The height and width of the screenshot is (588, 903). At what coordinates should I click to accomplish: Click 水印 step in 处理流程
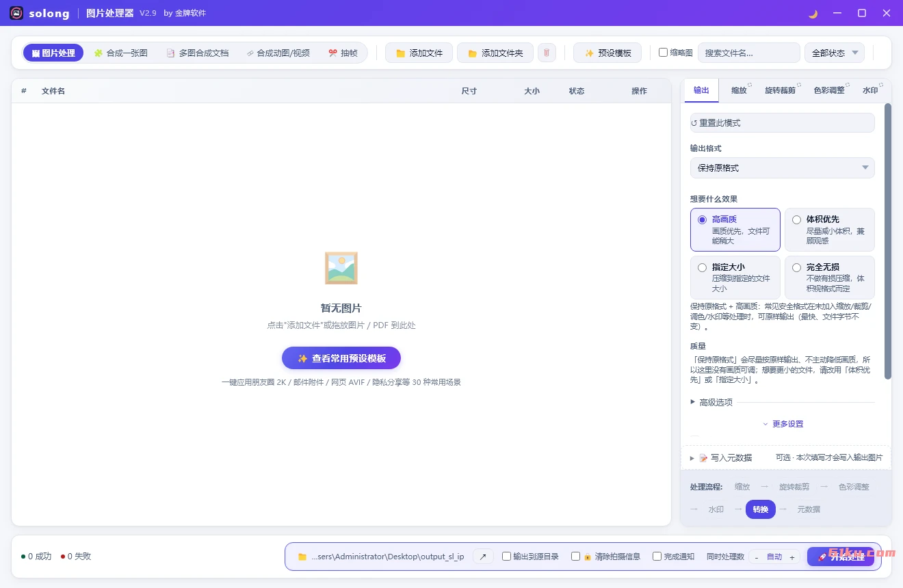pos(716,509)
